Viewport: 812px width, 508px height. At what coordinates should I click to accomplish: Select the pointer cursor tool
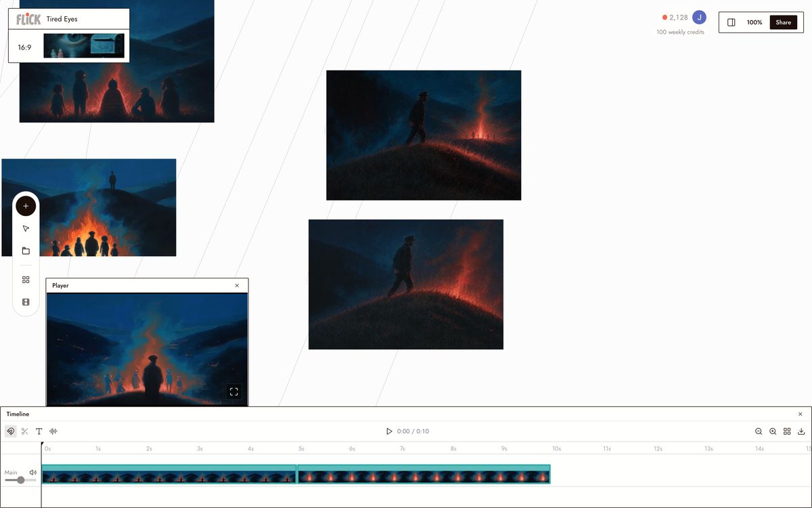pos(26,229)
